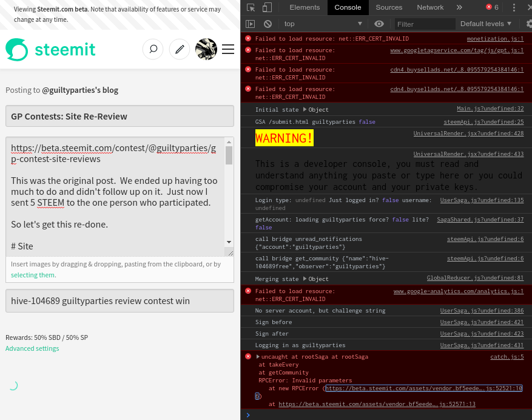The image size is (532, 420).
Task: Clear the console messages
Action: tap(268, 23)
